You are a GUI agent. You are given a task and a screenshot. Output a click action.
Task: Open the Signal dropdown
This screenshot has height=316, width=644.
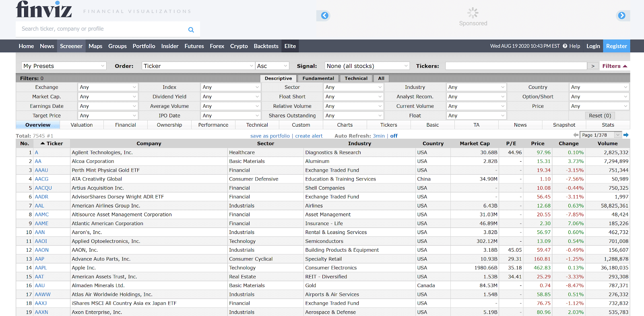[367, 66]
